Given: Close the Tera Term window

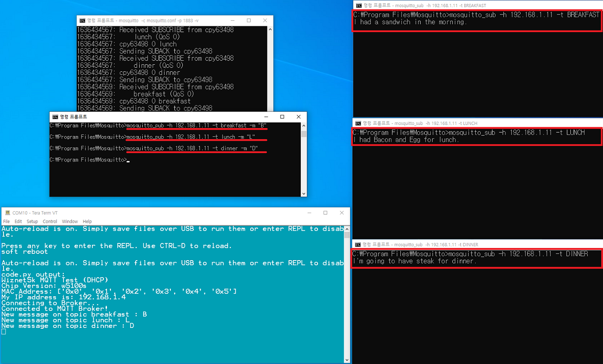Looking at the screenshot, I should (x=341, y=213).
